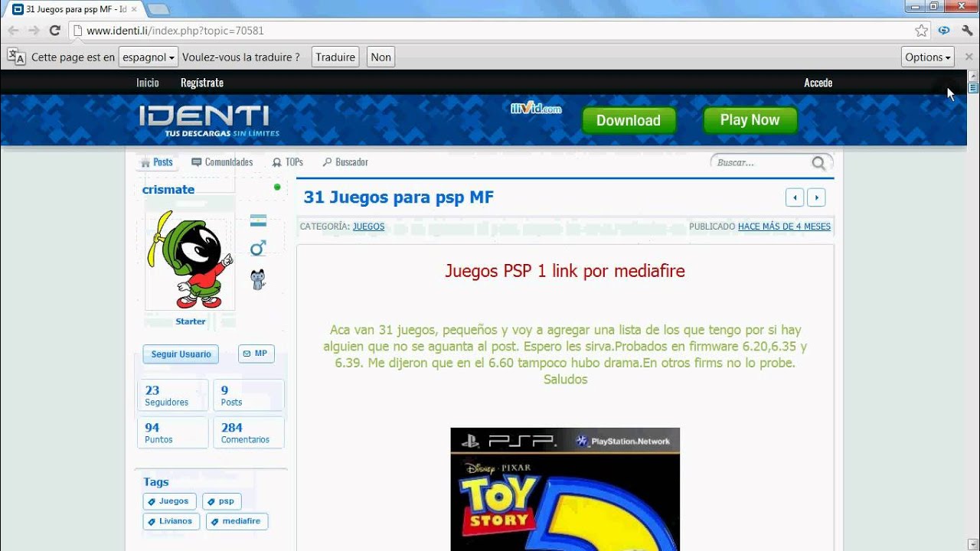Open a new browser tab
The image size is (980, 551).
(x=158, y=9)
